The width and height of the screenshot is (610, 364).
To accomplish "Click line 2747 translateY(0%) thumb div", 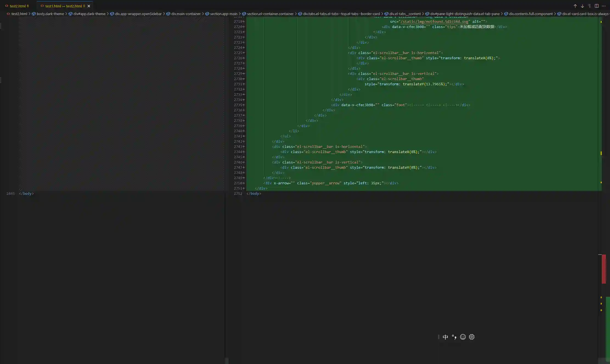I will pos(358,167).
